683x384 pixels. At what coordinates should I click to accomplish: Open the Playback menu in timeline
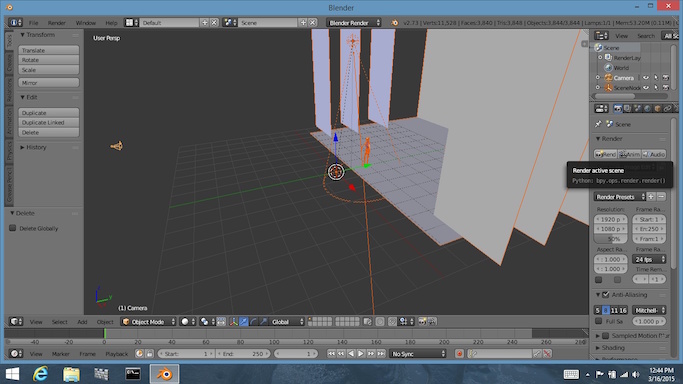[116, 354]
